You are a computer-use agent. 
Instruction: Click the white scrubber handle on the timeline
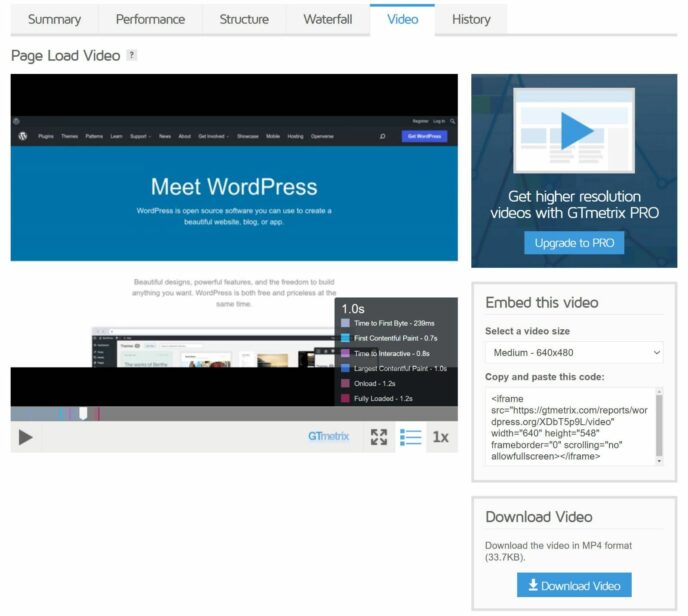(83, 413)
